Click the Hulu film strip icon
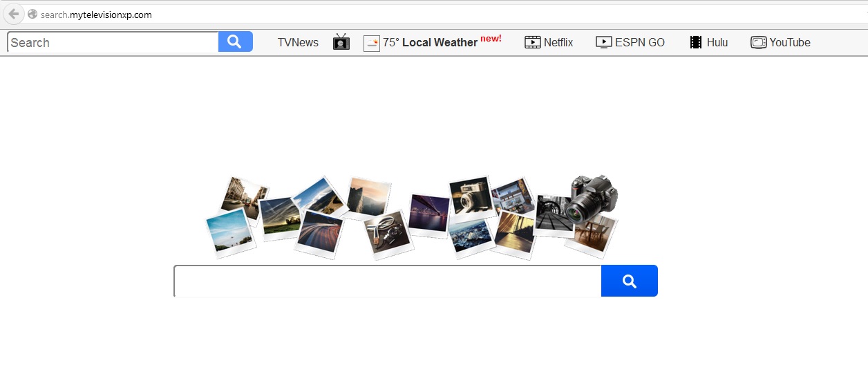The width and height of the screenshot is (868, 372). pyautogui.click(x=696, y=42)
